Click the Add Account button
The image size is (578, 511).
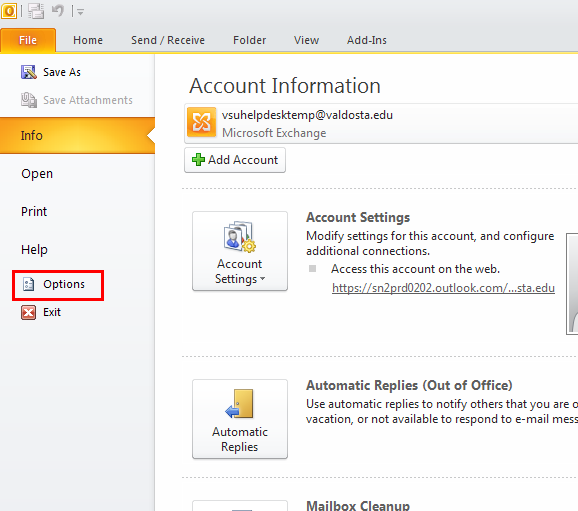point(235,160)
